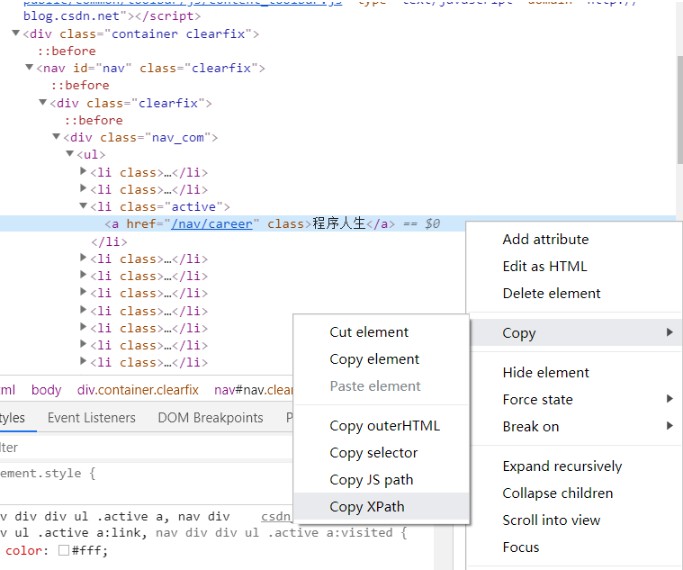Click the element.style rule block
Image resolution: width=683 pixels, height=570 pixels.
48,473
